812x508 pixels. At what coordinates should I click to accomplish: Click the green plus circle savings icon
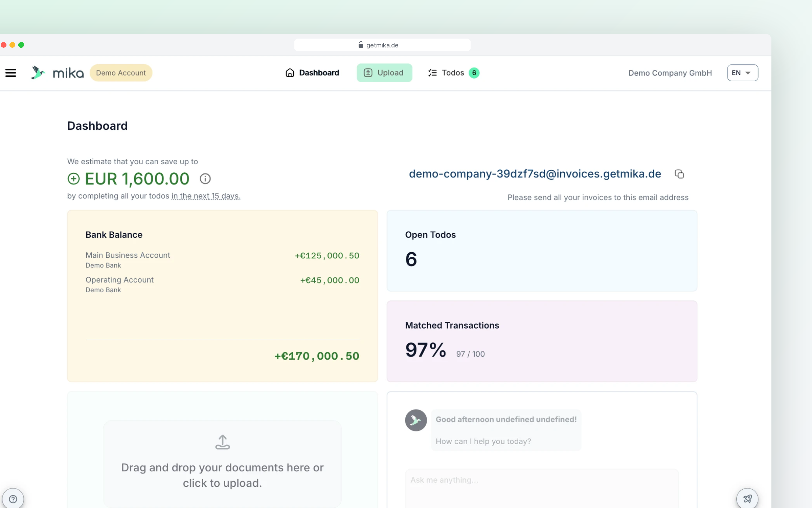point(73,178)
